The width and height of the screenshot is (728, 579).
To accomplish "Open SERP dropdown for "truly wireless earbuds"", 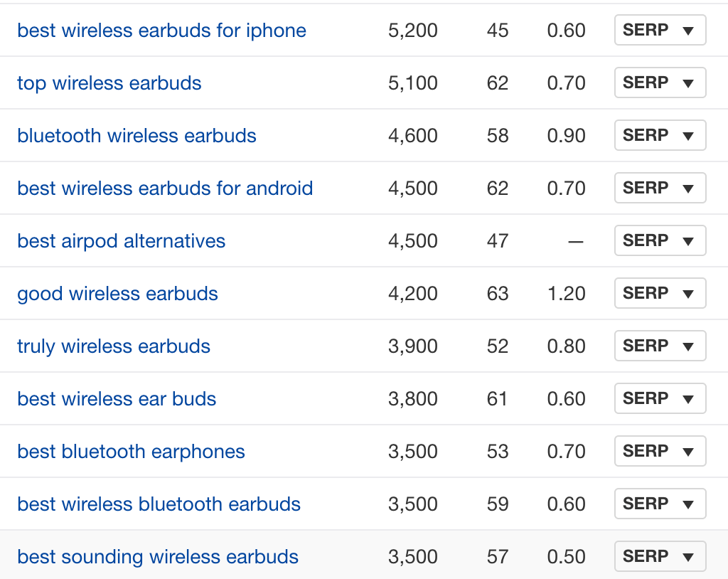I will (659, 346).
